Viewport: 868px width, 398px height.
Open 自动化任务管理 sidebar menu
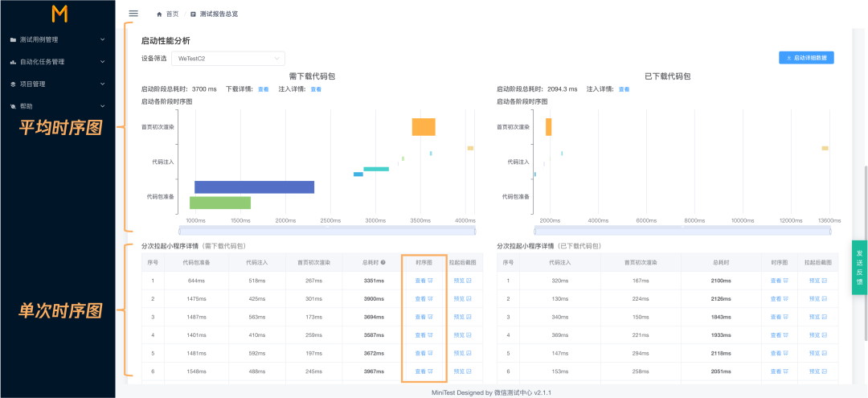point(58,61)
